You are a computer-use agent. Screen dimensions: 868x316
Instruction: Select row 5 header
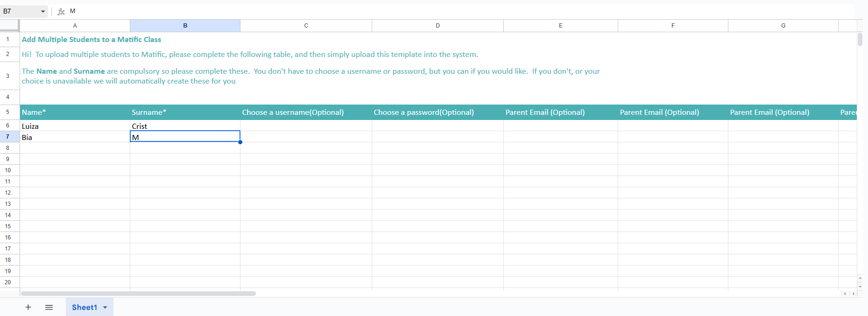click(x=8, y=112)
